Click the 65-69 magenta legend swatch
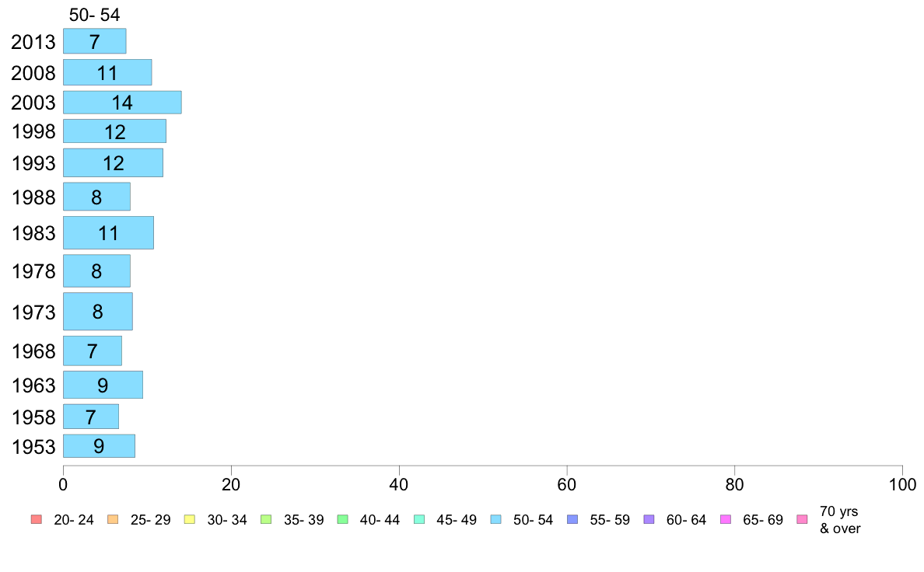 [726, 520]
